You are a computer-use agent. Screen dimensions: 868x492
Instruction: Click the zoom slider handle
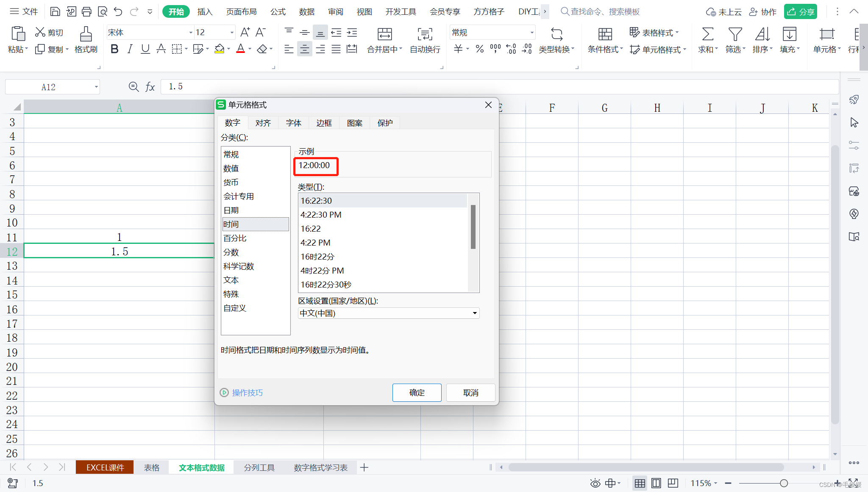(x=784, y=483)
